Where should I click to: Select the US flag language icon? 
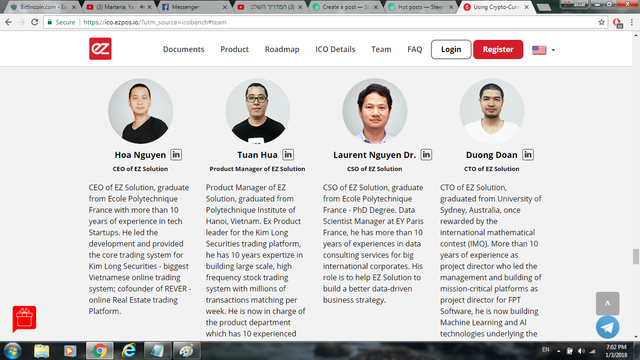click(539, 50)
